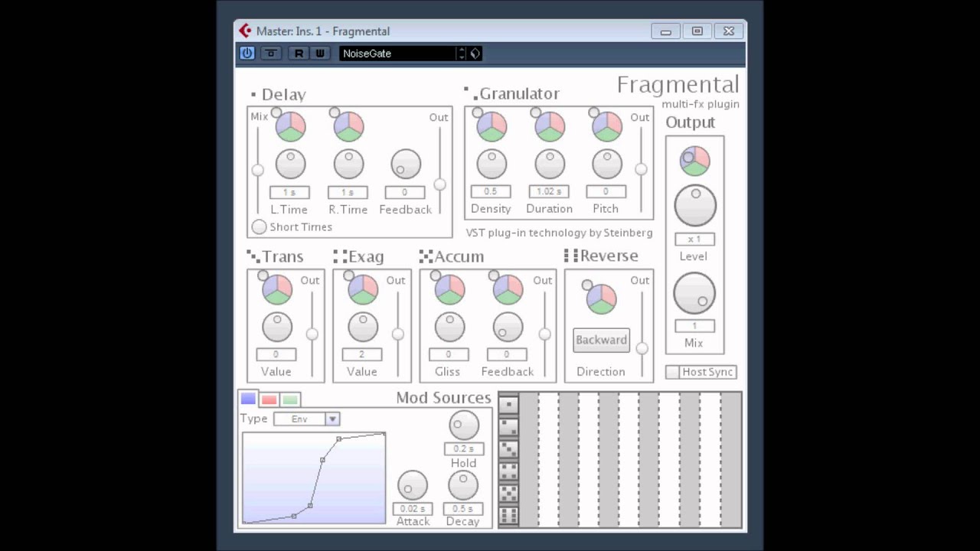Click the Decay value field 0.5 s

(463, 509)
